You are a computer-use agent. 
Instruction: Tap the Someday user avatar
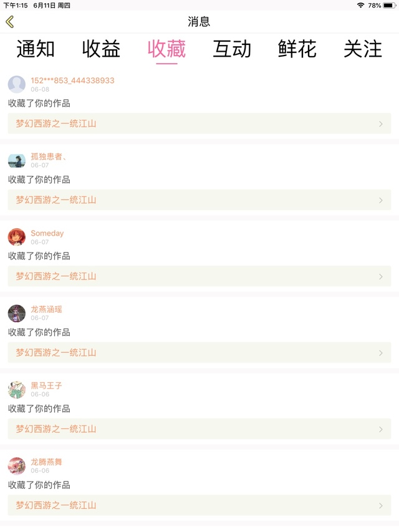(x=17, y=237)
